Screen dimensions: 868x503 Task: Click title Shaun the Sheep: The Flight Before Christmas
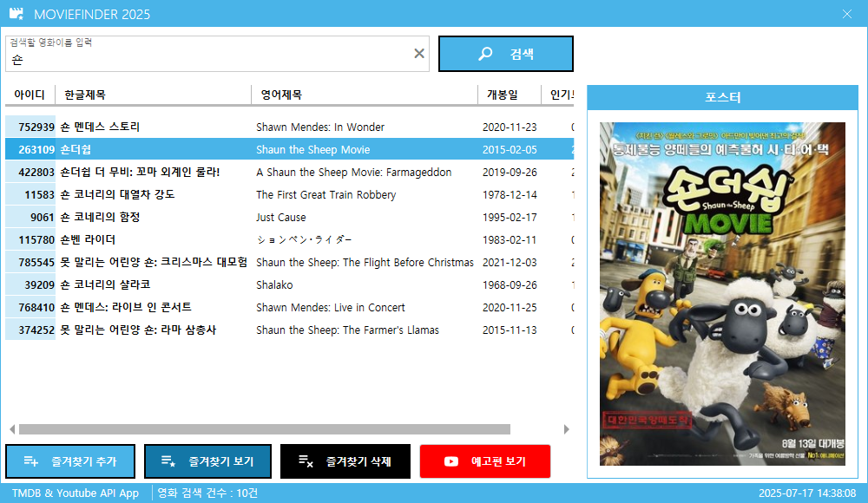365,262
